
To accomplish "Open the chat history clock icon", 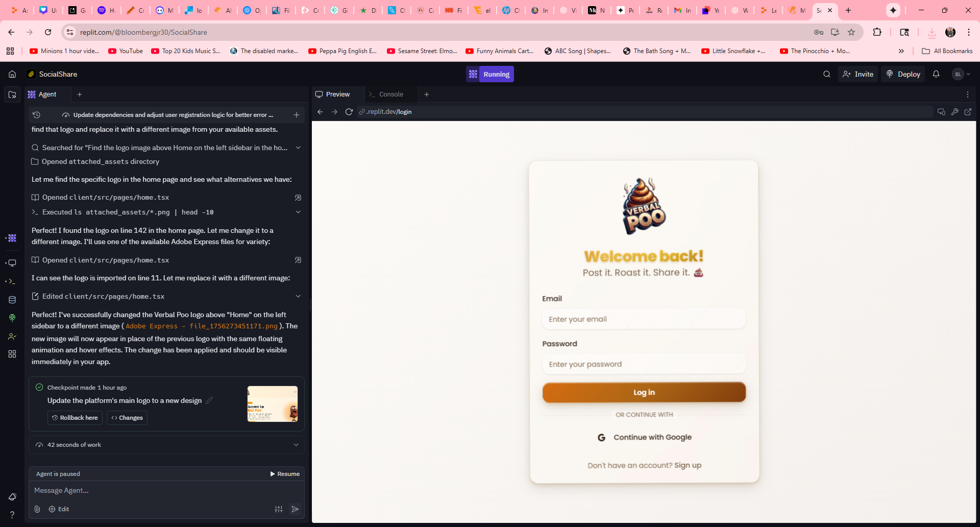I will pyautogui.click(x=36, y=115).
